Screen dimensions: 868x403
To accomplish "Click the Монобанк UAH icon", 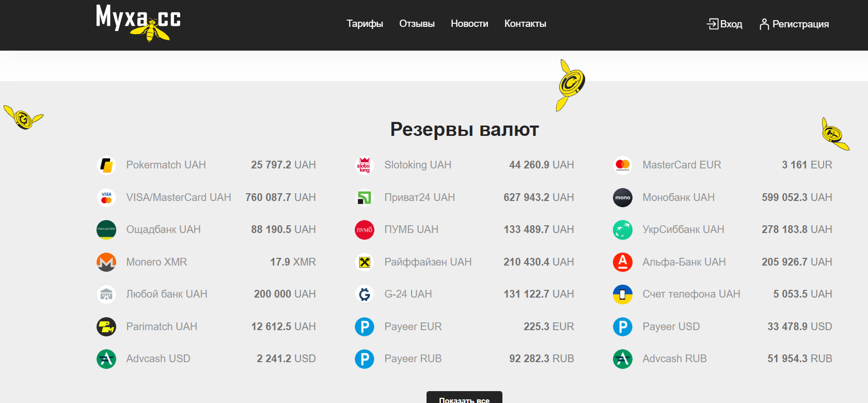I will click(x=623, y=197).
